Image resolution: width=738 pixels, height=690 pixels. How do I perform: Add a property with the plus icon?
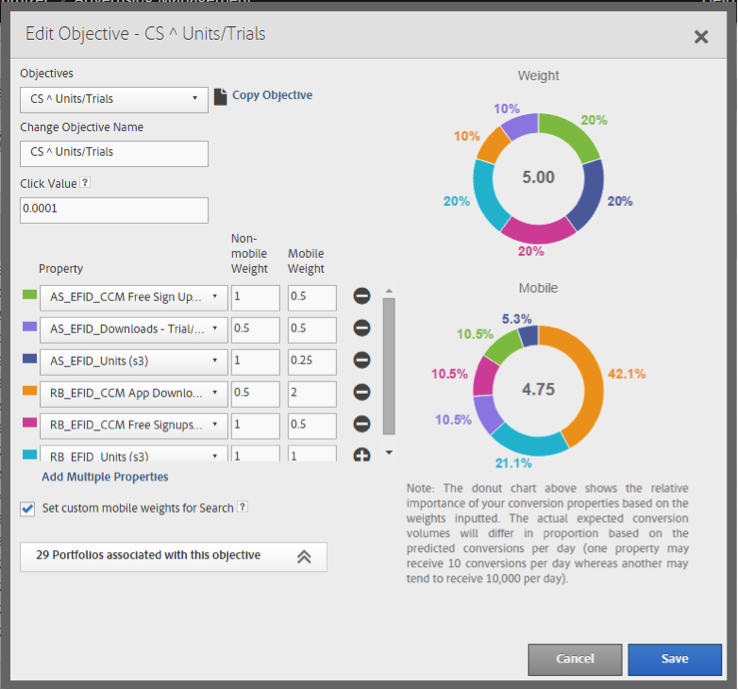(x=361, y=455)
